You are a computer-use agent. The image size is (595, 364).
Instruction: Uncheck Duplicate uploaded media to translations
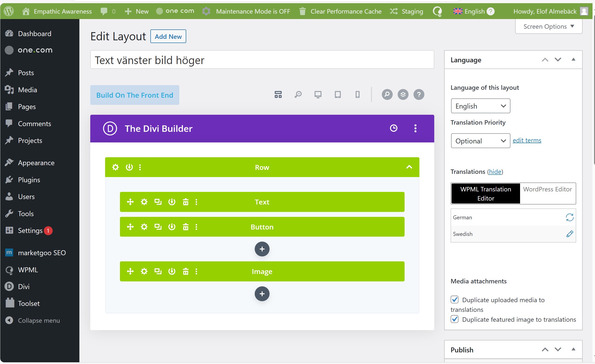(x=455, y=299)
